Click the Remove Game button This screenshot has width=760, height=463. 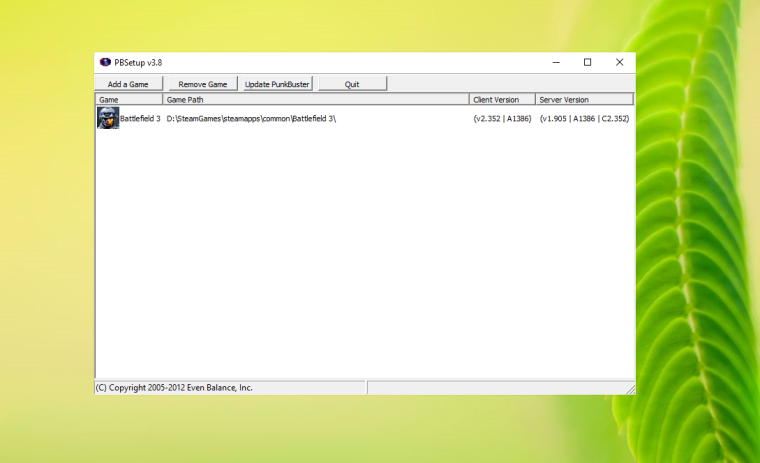coord(203,84)
